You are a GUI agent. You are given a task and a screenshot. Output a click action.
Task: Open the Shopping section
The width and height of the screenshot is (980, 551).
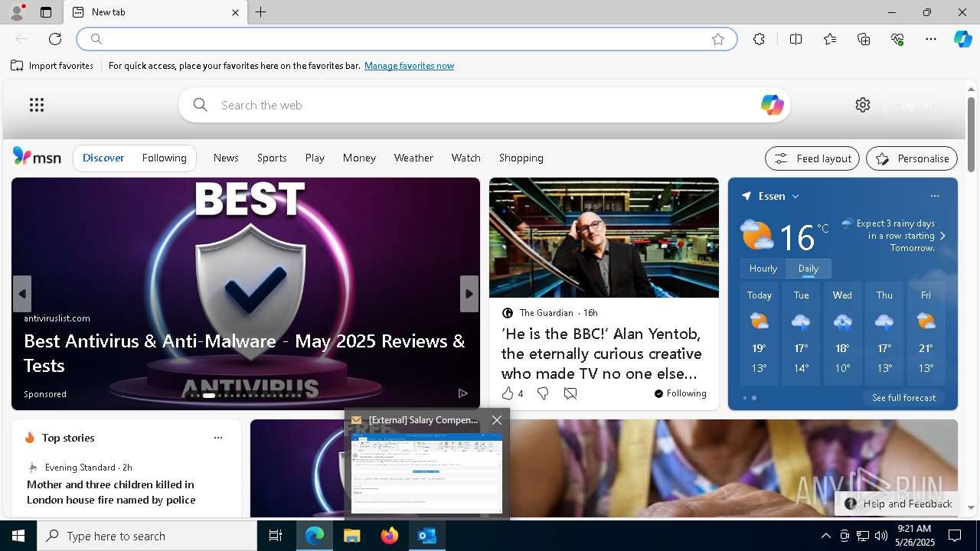tap(521, 158)
